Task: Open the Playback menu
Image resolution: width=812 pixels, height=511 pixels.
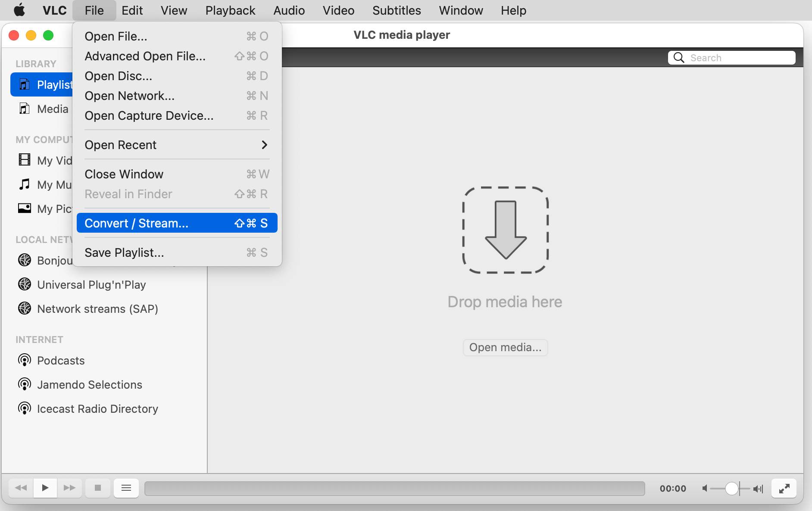Action: click(x=230, y=10)
